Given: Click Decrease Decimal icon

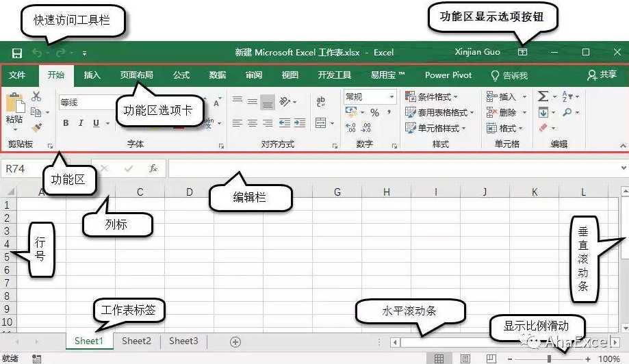Looking at the screenshot, I should [366, 128].
